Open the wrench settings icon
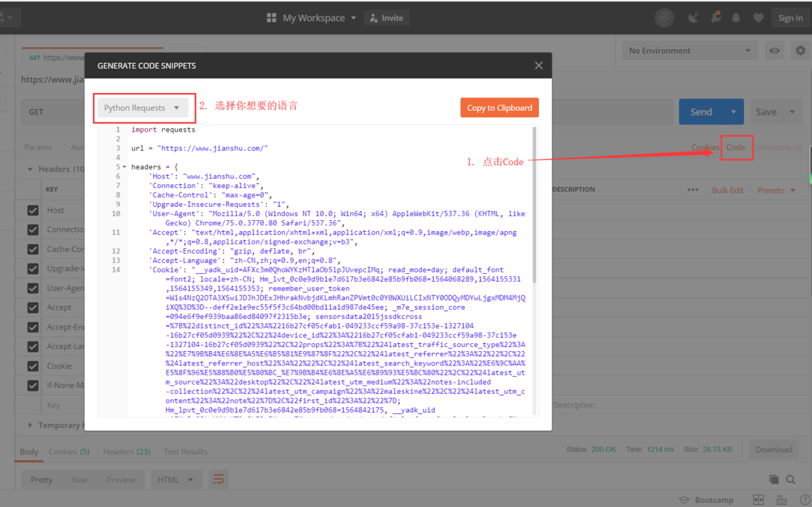This screenshot has width=812, height=507. click(x=716, y=18)
